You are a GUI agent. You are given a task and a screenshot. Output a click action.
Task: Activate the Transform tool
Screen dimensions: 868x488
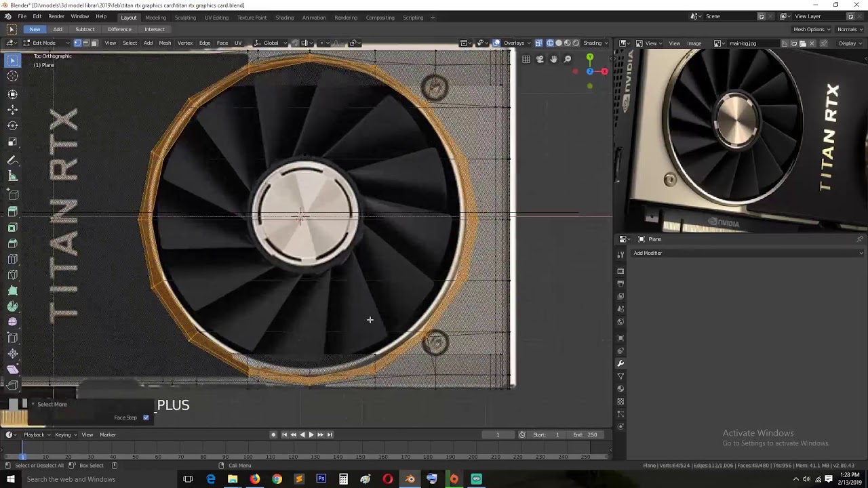pos(13,93)
